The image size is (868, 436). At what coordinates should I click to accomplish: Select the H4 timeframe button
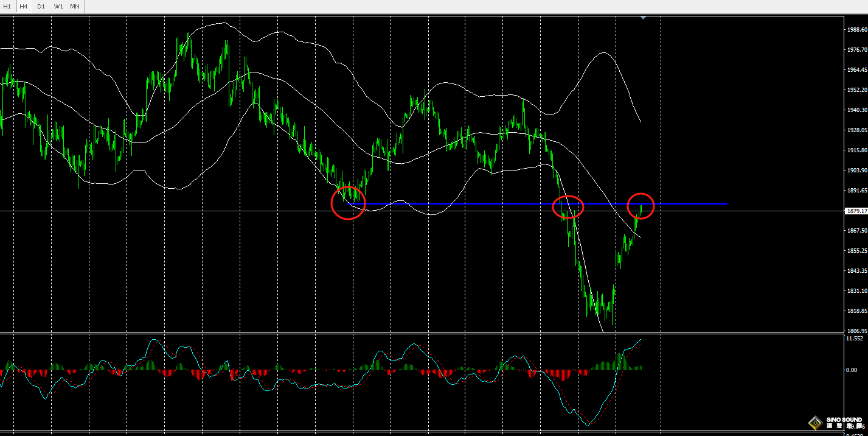[x=24, y=6]
